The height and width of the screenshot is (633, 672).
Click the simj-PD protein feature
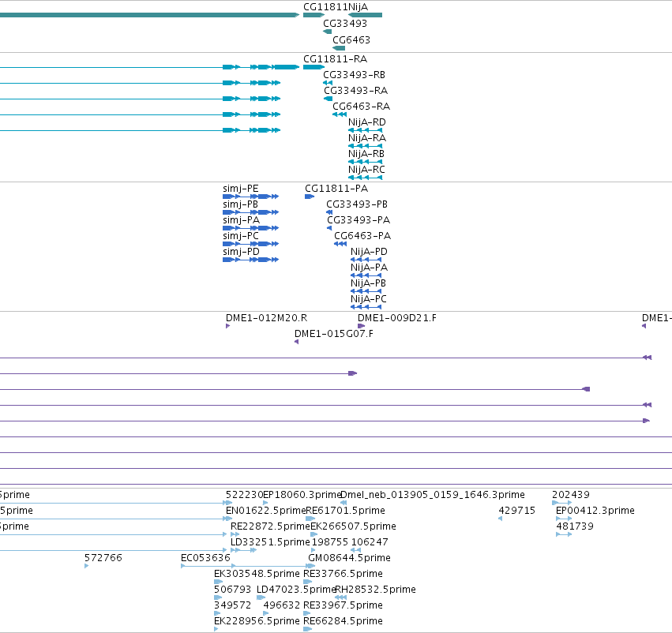250,260
